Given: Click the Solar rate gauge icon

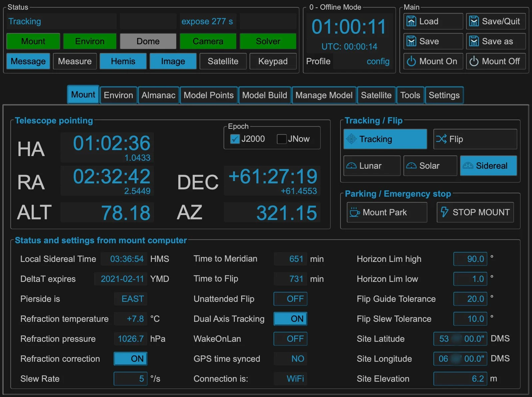Looking at the screenshot, I should (411, 165).
